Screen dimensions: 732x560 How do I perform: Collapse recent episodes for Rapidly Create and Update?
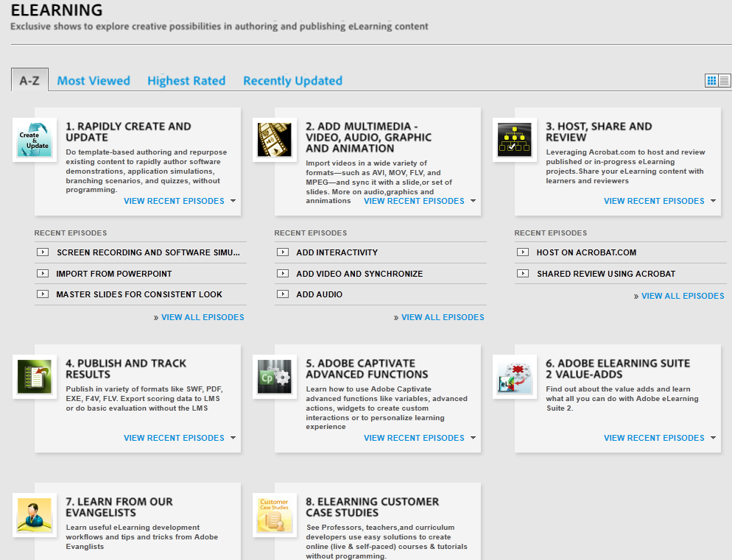pos(180,201)
